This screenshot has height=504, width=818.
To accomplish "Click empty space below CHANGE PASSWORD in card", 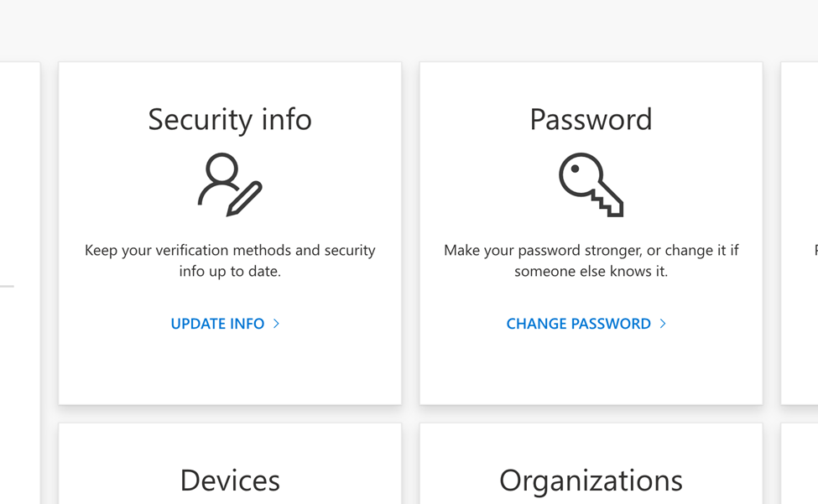I will click(591, 369).
